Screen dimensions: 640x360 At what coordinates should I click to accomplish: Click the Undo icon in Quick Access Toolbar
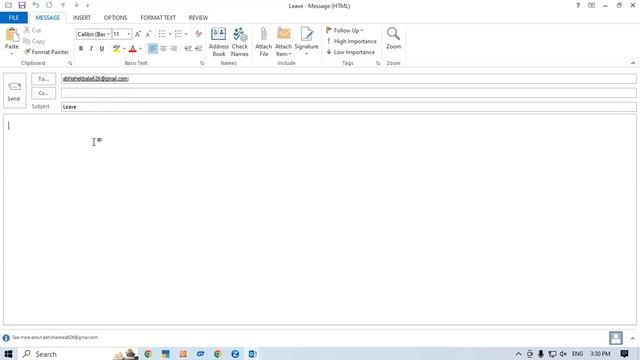(36, 5)
